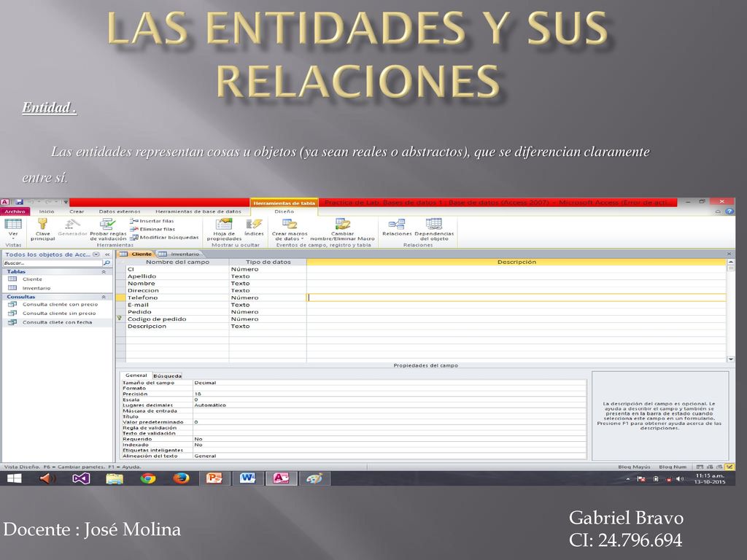Image resolution: width=747 pixels, height=560 pixels.
Task: Click Insertar filas in ribbon
Action: [x=152, y=221]
